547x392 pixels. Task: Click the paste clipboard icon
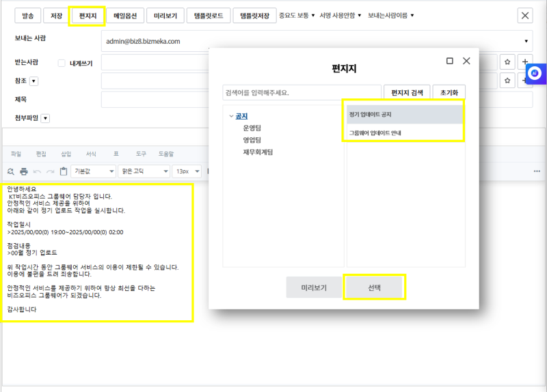(x=64, y=171)
